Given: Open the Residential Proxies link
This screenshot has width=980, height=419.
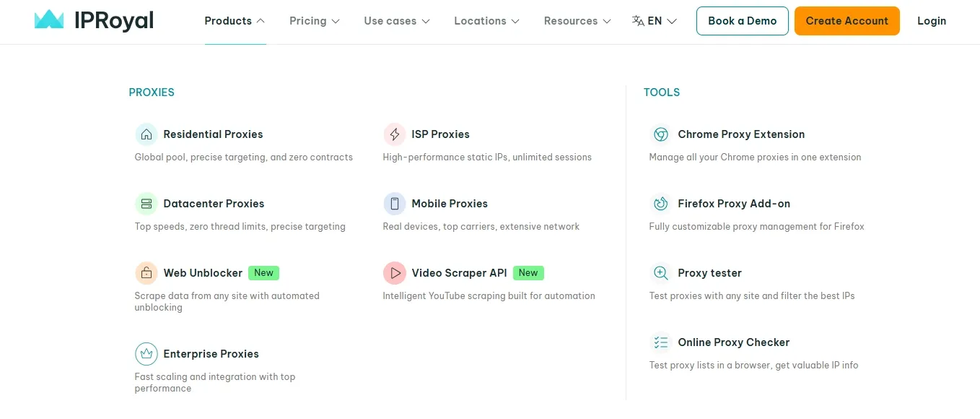Looking at the screenshot, I should pyautogui.click(x=213, y=134).
